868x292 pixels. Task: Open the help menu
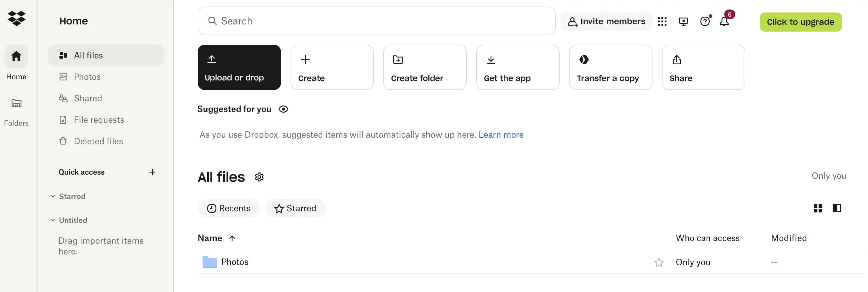tap(705, 21)
